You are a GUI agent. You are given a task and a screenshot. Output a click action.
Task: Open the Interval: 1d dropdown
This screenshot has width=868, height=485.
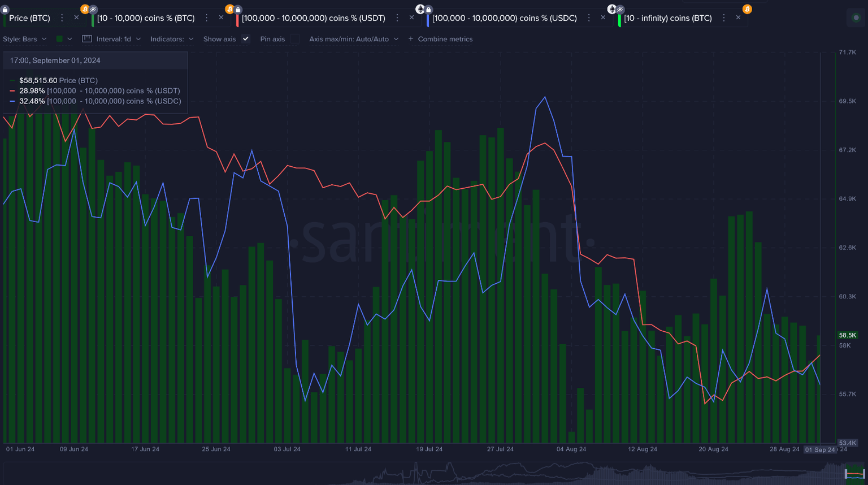point(111,39)
